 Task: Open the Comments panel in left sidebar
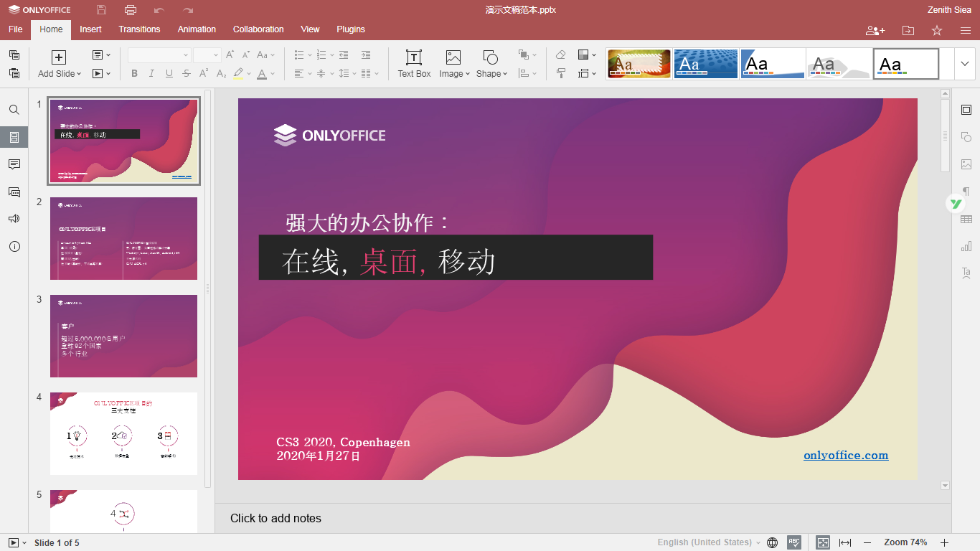click(14, 164)
